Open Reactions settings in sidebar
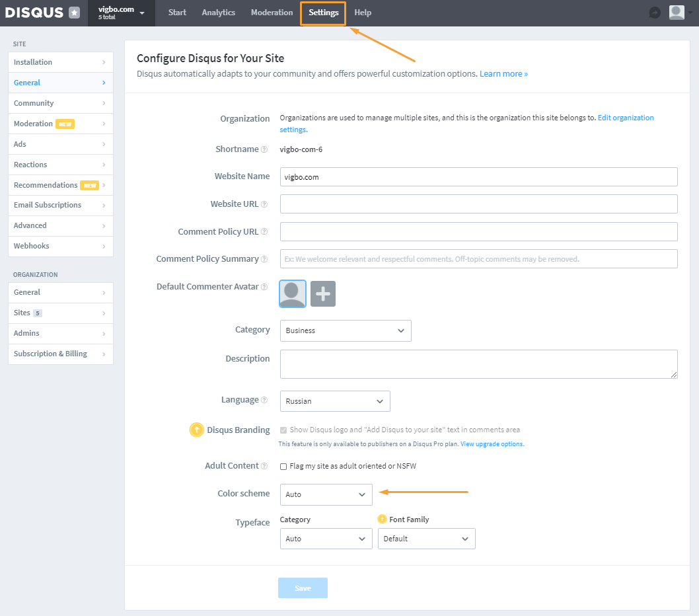Image resolution: width=699 pixels, height=616 pixels. [x=61, y=165]
